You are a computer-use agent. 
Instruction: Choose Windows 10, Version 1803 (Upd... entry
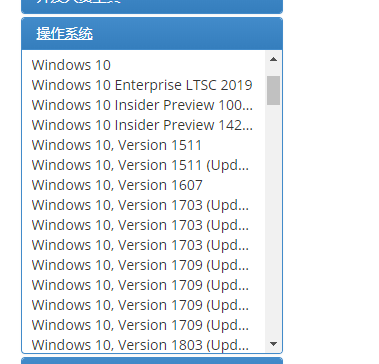tap(144, 344)
